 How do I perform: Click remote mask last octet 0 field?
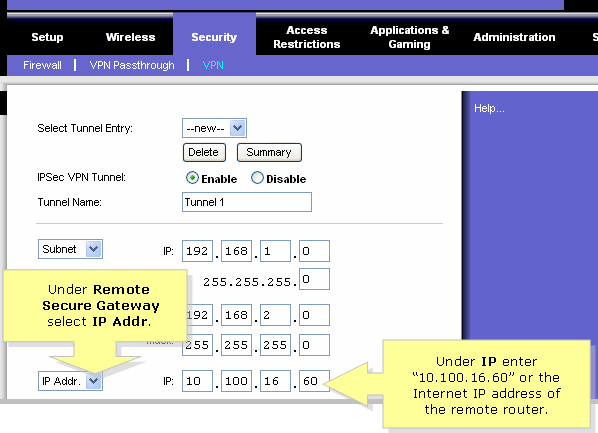314,345
